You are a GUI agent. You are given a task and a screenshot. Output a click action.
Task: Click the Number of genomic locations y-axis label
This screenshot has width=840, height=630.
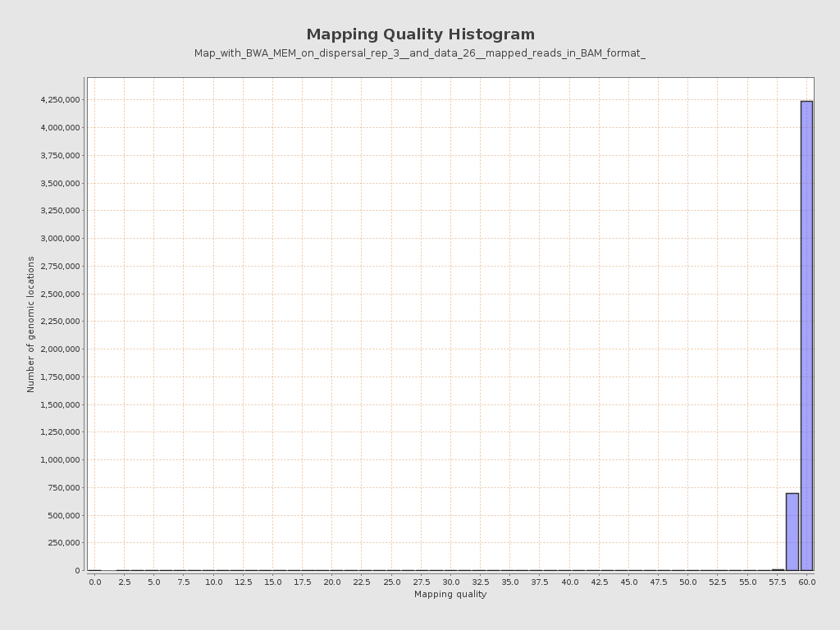[31, 322]
